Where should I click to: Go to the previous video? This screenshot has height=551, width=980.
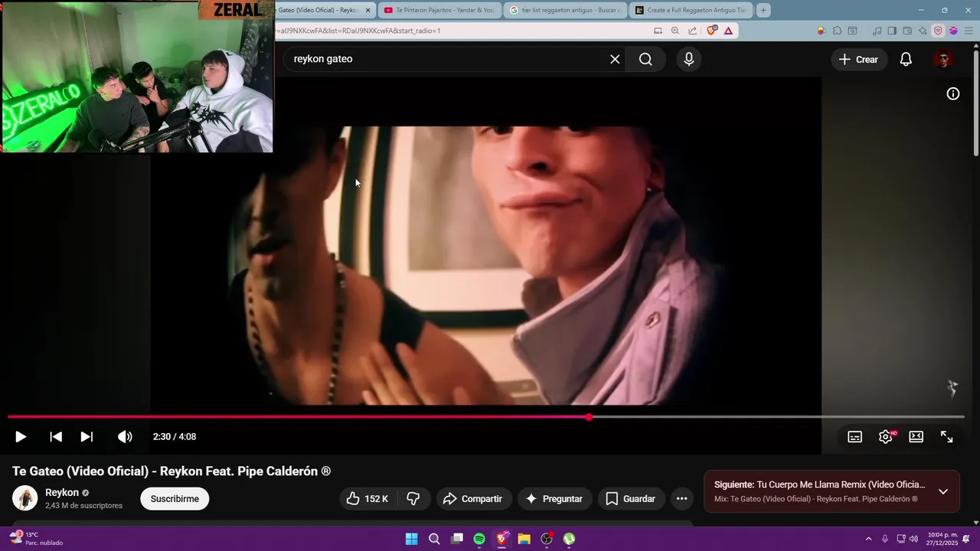(x=56, y=437)
